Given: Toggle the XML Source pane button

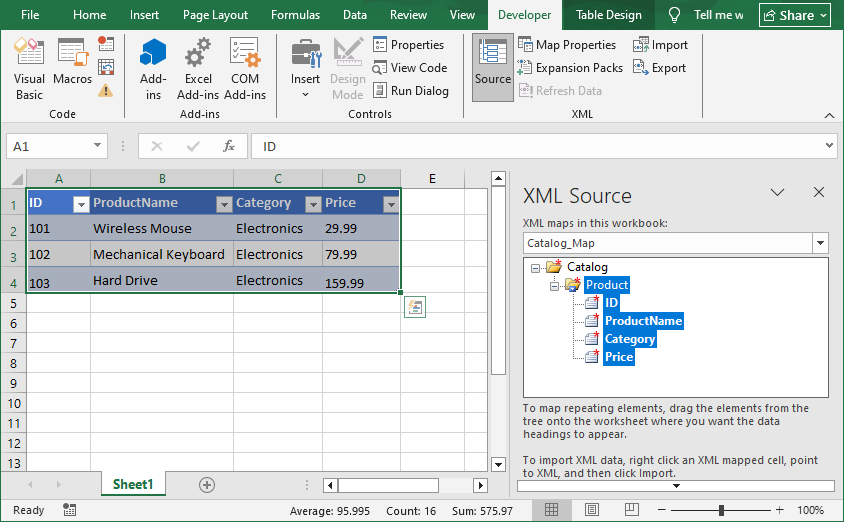Looking at the screenshot, I should tap(493, 67).
